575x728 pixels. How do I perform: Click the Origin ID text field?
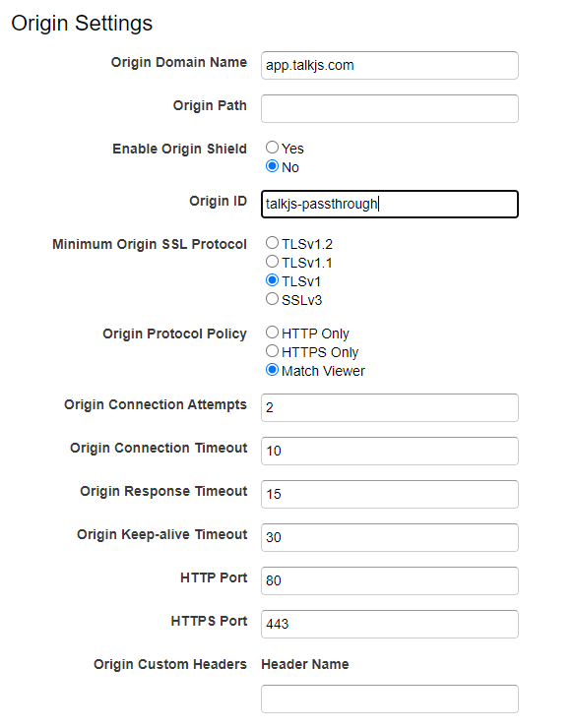point(390,204)
